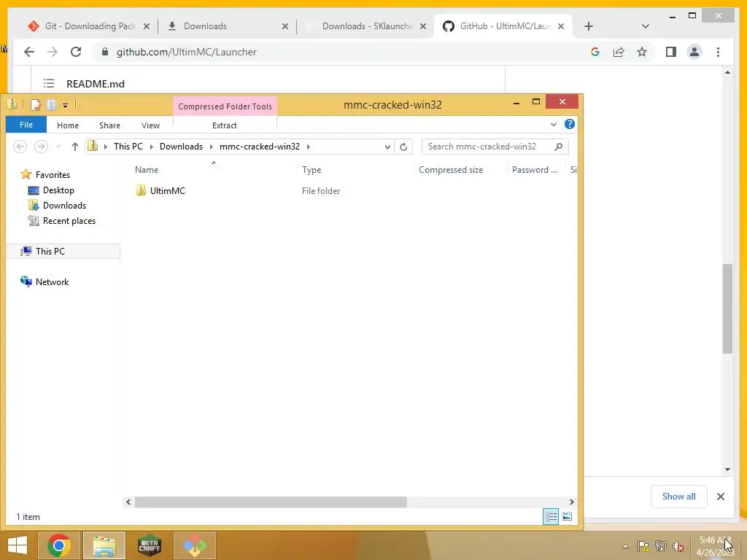Click the Google icon in address bar
747x560 pixels.
pyautogui.click(x=595, y=52)
